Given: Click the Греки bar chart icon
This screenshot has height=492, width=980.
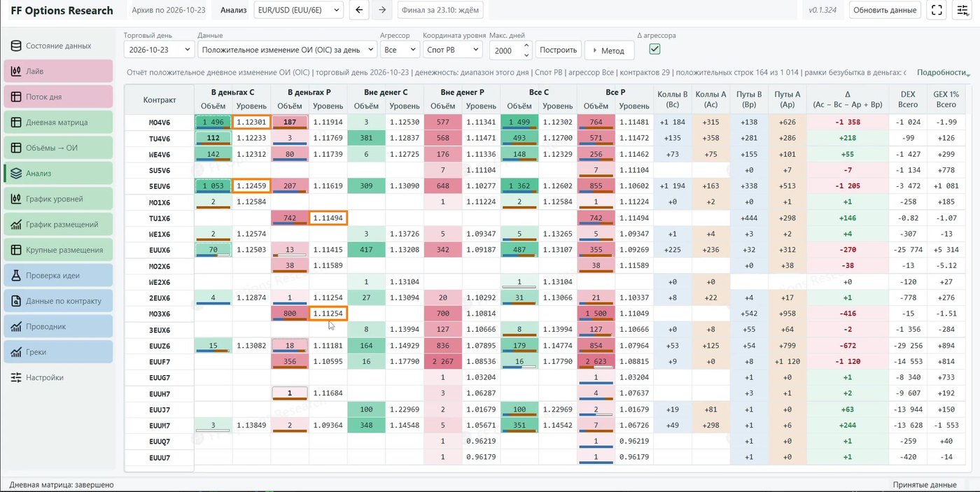Looking at the screenshot, I should pos(15,352).
